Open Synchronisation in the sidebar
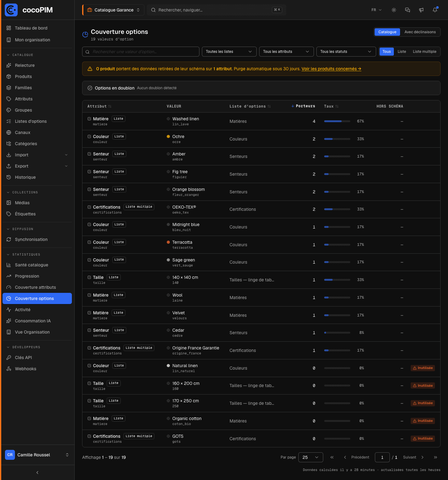The height and width of the screenshot is (480, 448). (x=37, y=239)
